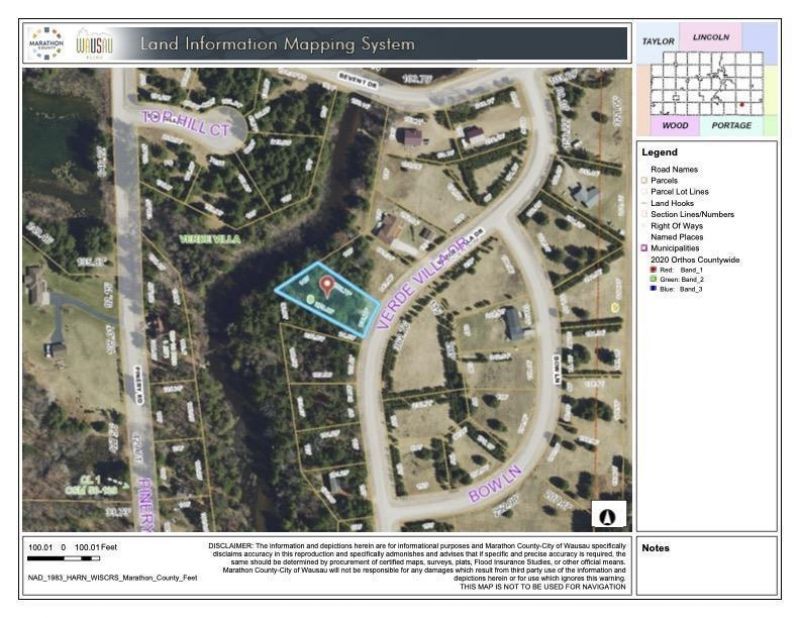The height and width of the screenshot is (618, 800).
Task: Click the north arrow compass icon
Action: [x=610, y=513]
